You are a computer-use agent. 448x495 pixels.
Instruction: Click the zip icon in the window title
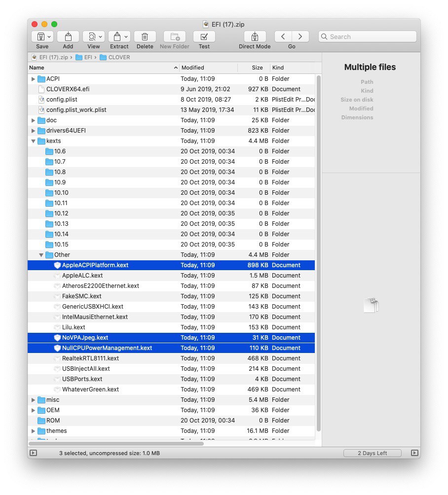coord(206,24)
